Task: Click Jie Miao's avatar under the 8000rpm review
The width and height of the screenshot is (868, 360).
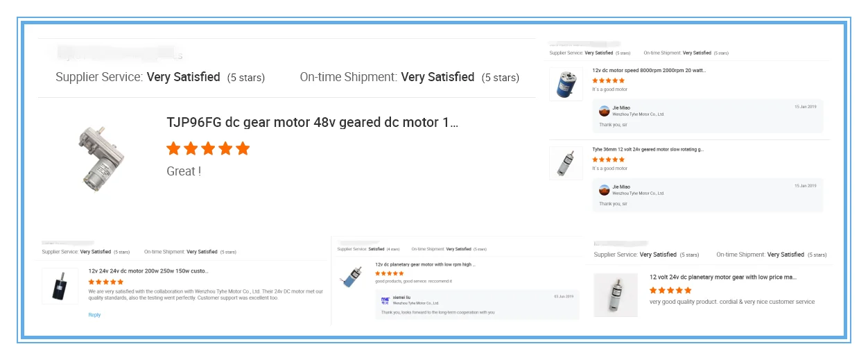Action: [x=605, y=111]
